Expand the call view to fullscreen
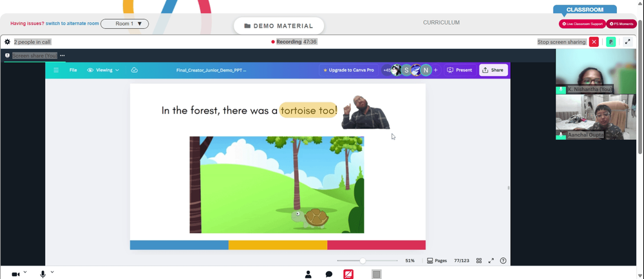The height and width of the screenshot is (279, 644). click(627, 42)
